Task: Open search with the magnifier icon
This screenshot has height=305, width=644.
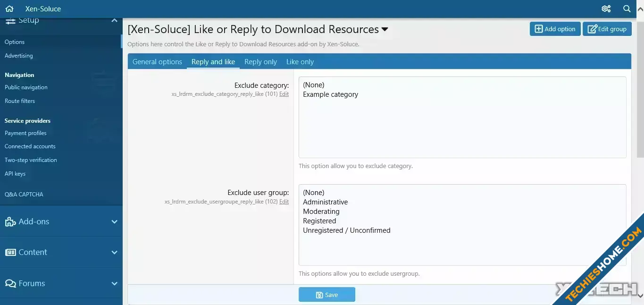Action: [627, 9]
